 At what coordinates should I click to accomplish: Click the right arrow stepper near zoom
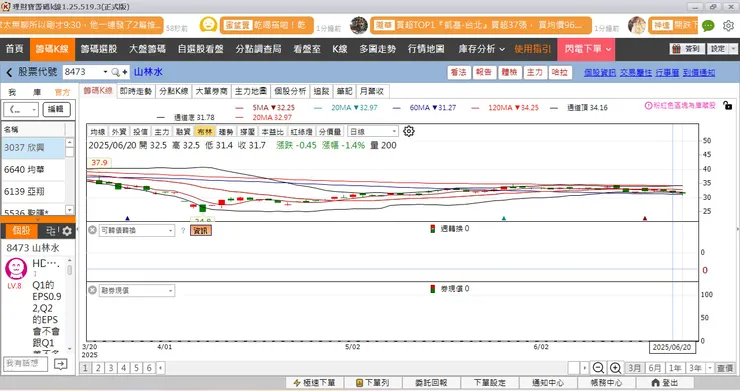coord(585,368)
